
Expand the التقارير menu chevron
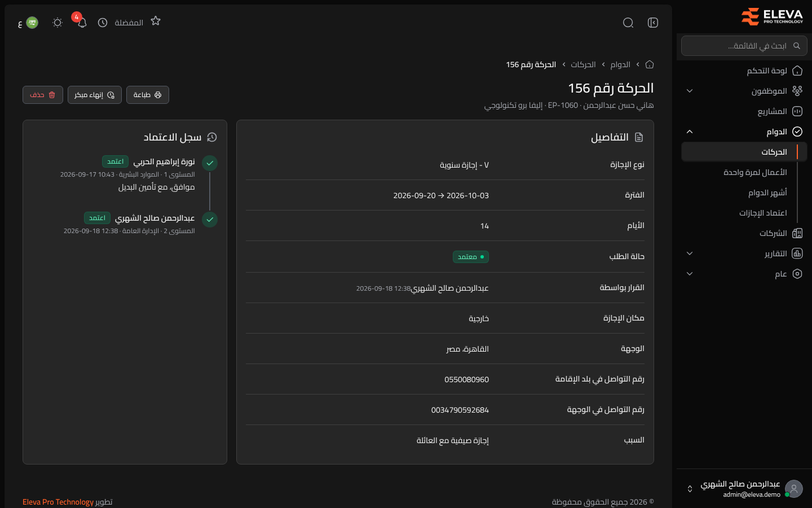(x=690, y=253)
